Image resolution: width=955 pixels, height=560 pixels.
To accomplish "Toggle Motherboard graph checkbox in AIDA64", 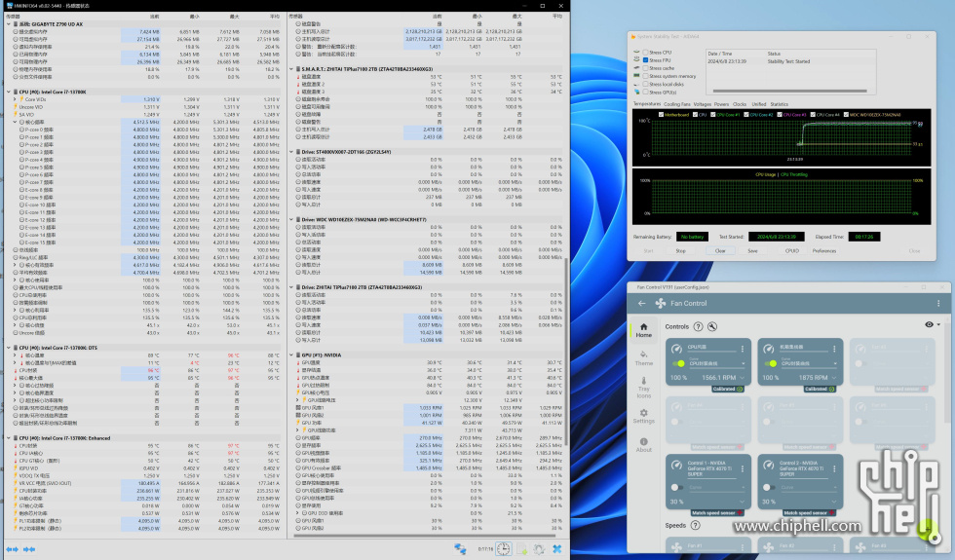I will coord(661,115).
